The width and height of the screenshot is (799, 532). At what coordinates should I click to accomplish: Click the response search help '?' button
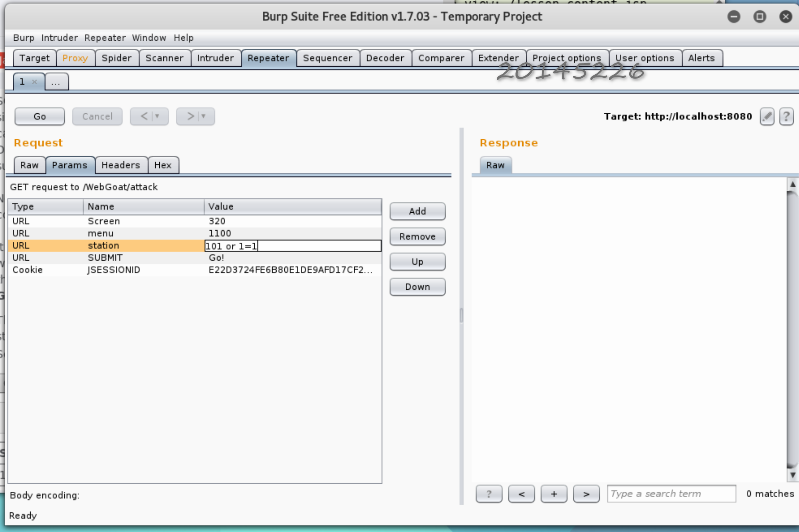[x=489, y=494]
